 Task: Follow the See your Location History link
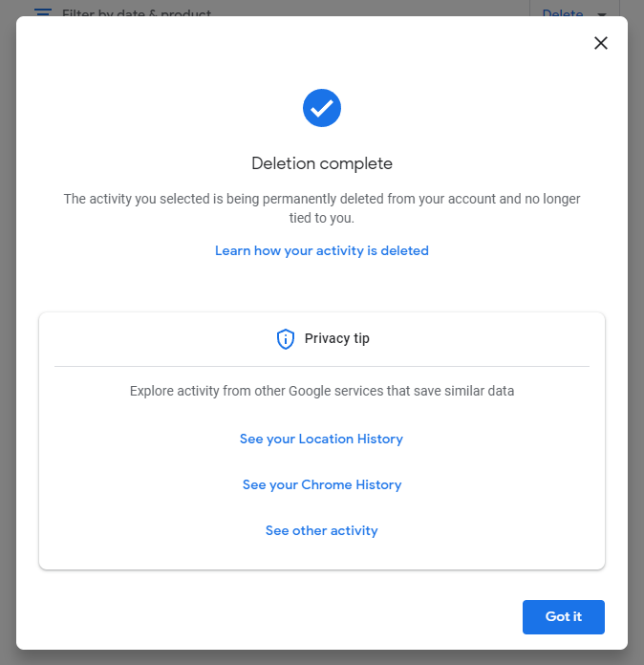(321, 440)
